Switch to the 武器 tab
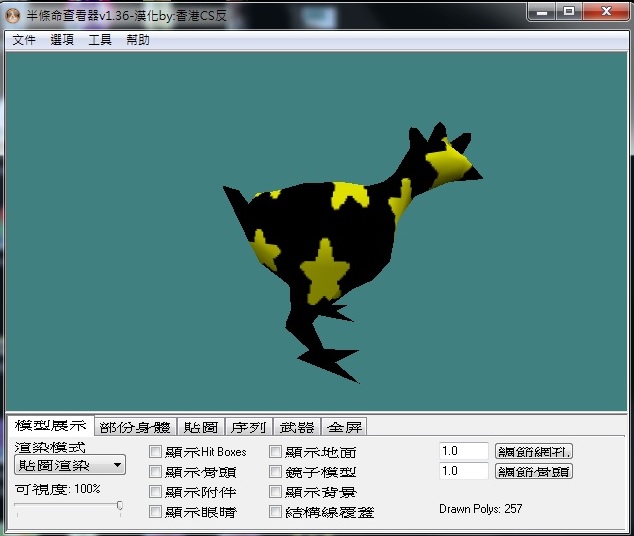This screenshot has width=634, height=536. click(x=297, y=426)
